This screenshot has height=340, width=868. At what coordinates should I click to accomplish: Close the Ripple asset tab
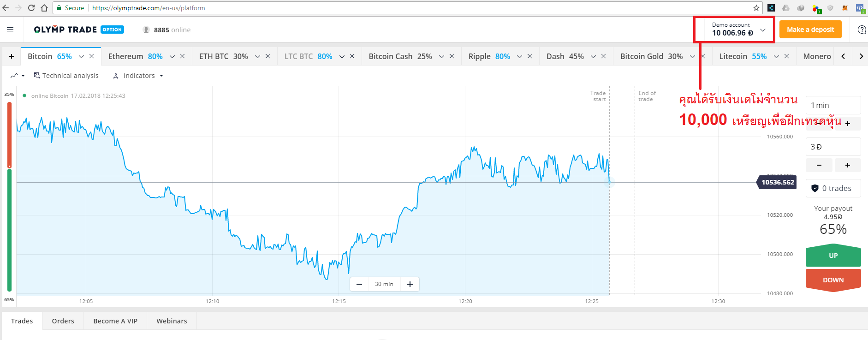point(530,56)
